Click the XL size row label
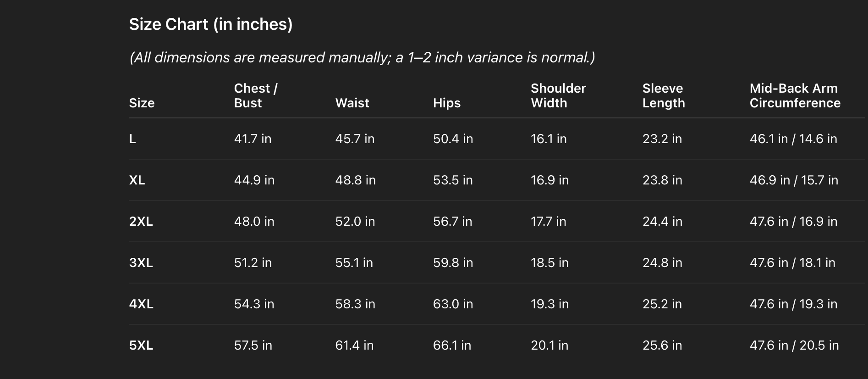The image size is (868, 379). (137, 180)
